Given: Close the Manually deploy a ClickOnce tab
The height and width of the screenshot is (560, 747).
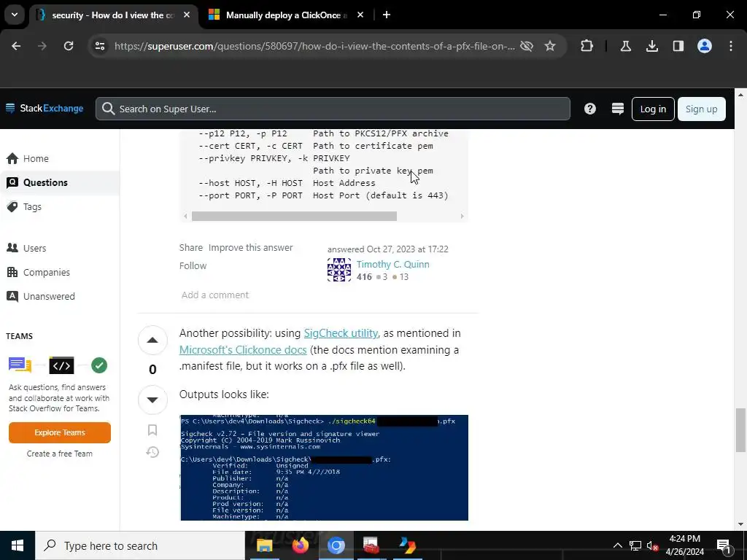Looking at the screenshot, I should tap(360, 15).
